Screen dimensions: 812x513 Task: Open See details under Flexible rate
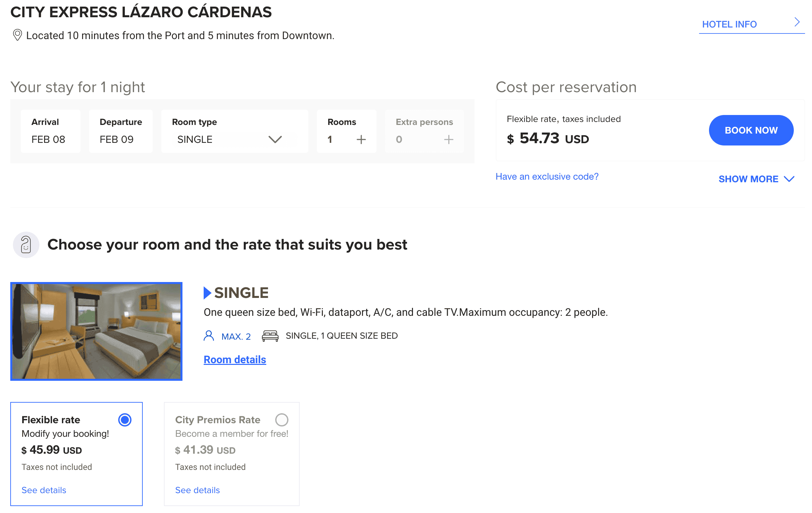pos(44,490)
